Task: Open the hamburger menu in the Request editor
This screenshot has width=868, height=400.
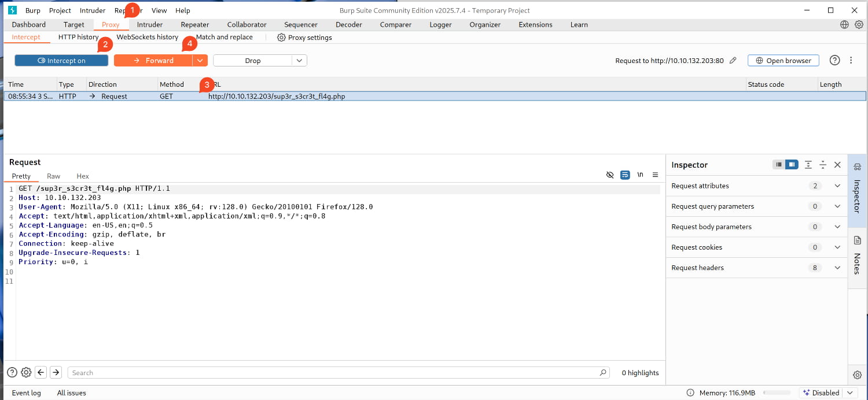Action: tap(655, 175)
